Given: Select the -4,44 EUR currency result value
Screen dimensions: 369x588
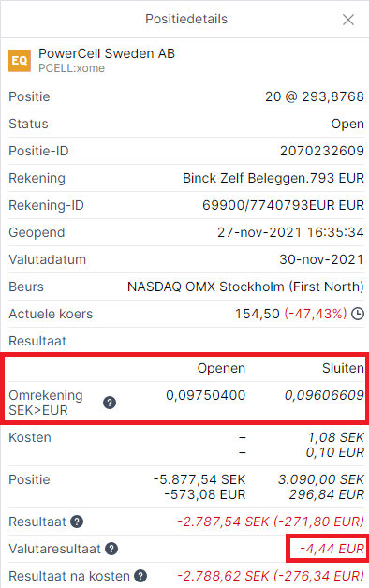Looking at the screenshot, I should coord(332,549).
